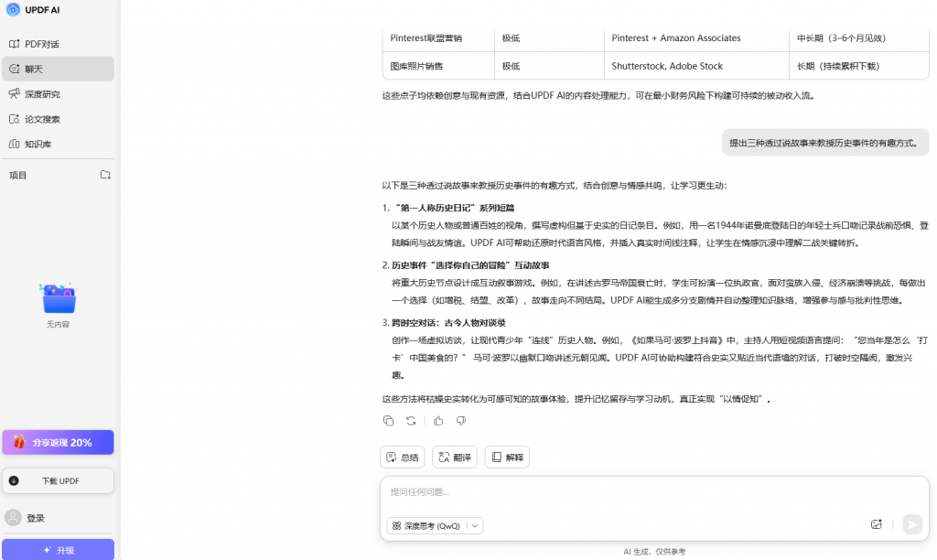Click the thumbs up icon on the response
The height and width of the screenshot is (560, 937).
click(438, 421)
